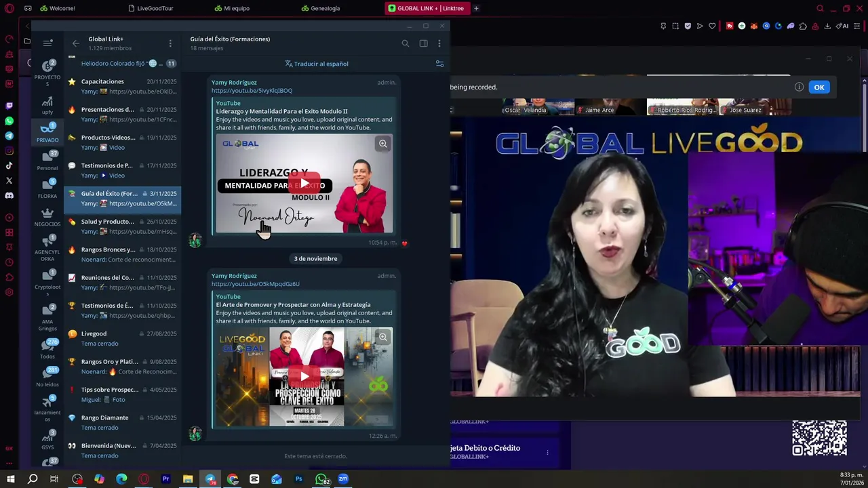Viewport: 868px width, 488px height.
Task: Open browser downloads icon
Action: pyautogui.click(x=827, y=26)
